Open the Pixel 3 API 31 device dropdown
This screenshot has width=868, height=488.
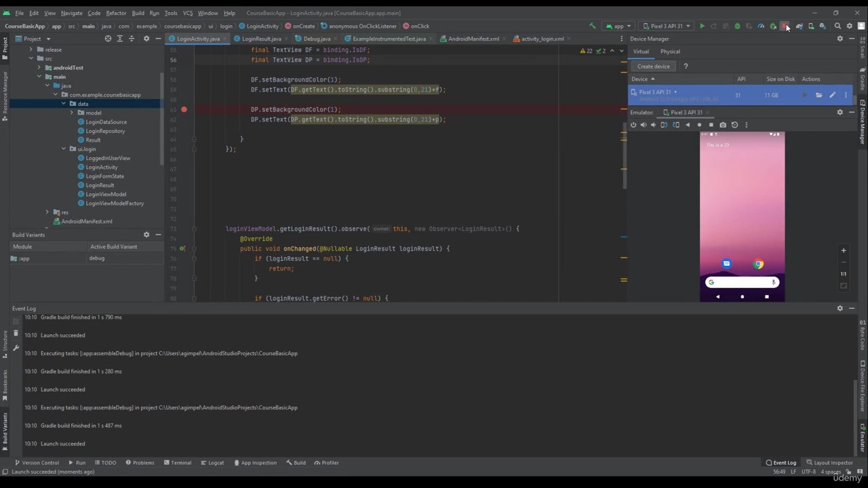[667, 26]
